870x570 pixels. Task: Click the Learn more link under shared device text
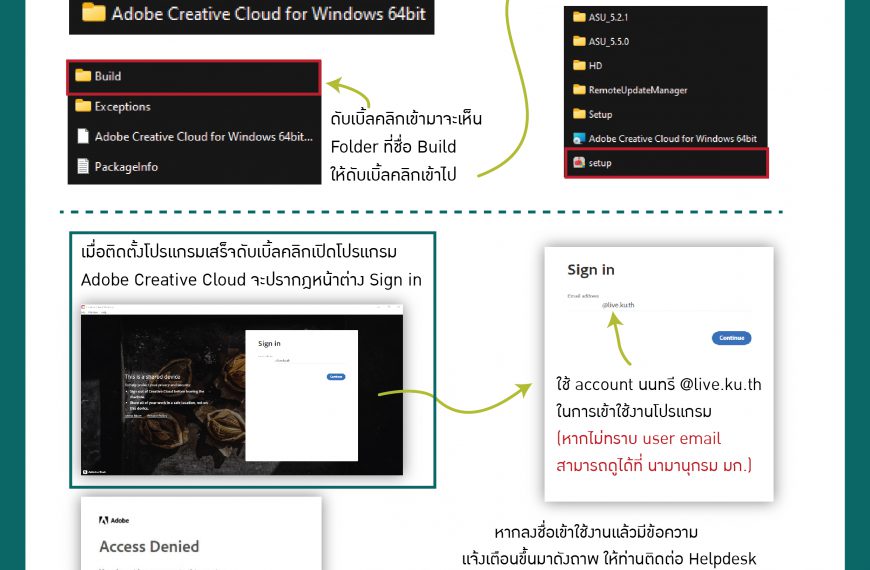(133, 416)
